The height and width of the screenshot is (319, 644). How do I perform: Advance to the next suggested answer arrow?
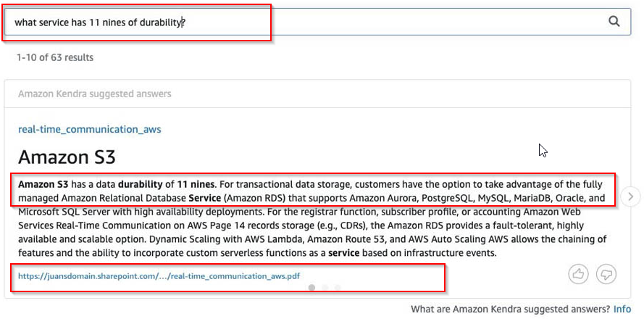[631, 196]
